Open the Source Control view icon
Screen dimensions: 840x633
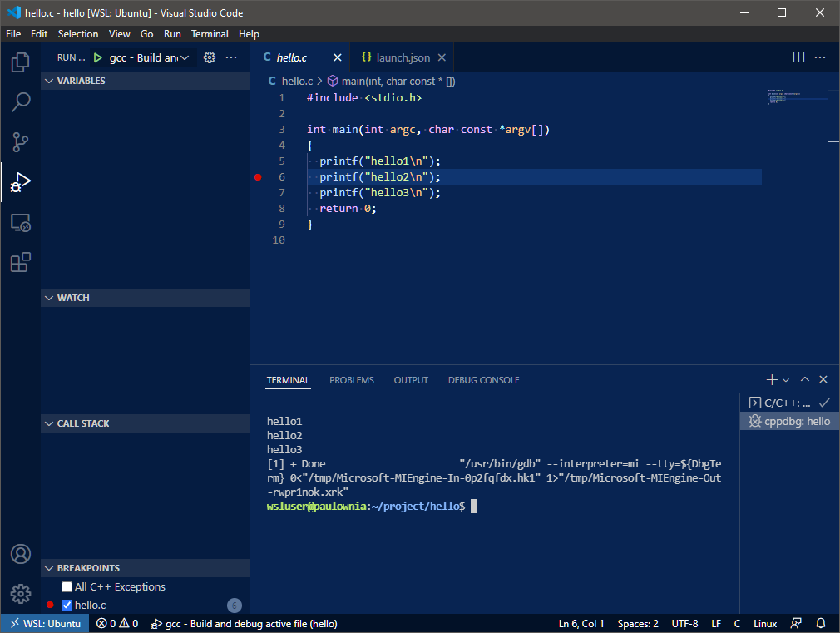20,142
